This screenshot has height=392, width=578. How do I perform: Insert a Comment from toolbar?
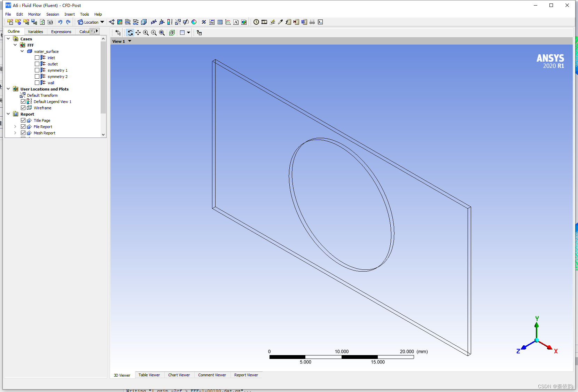(236, 22)
